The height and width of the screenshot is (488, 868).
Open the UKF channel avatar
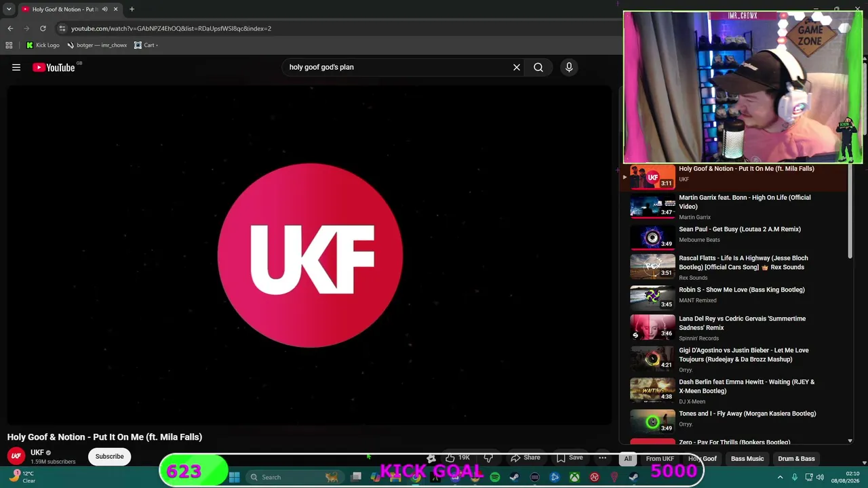pos(16,456)
